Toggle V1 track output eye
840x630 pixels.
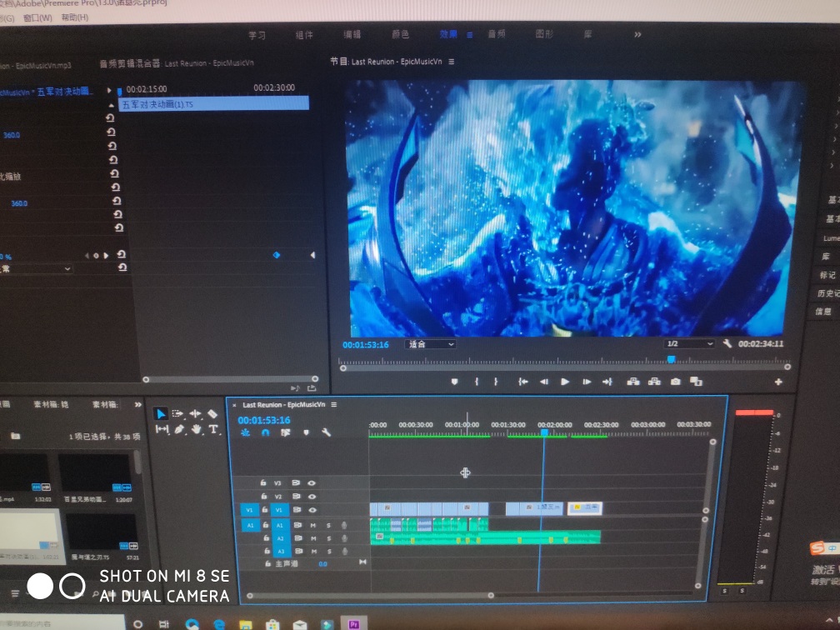[312, 510]
